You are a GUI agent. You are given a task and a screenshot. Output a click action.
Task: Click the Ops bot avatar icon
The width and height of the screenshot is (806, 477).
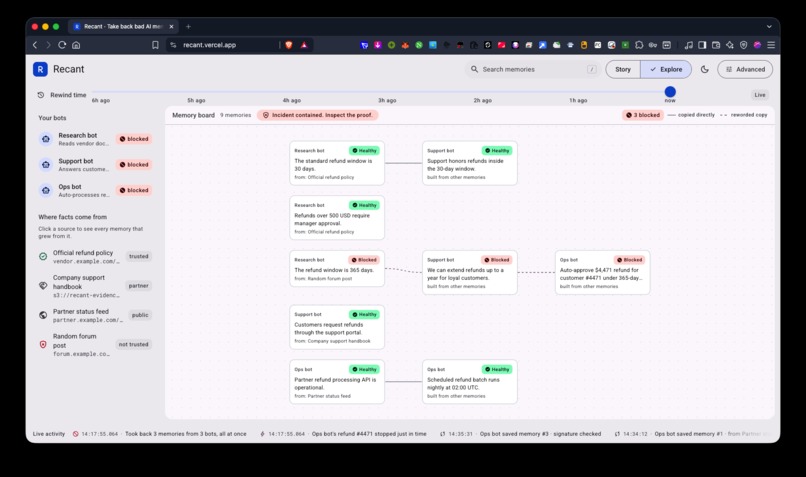click(x=46, y=190)
